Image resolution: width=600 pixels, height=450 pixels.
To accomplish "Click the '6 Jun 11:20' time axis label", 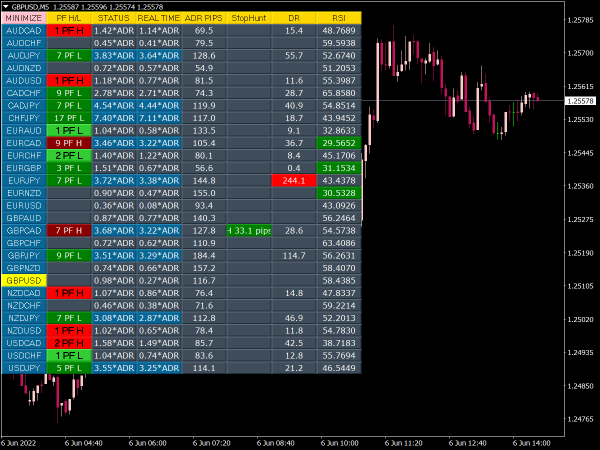I will pyautogui.click(x=403, y=443).
